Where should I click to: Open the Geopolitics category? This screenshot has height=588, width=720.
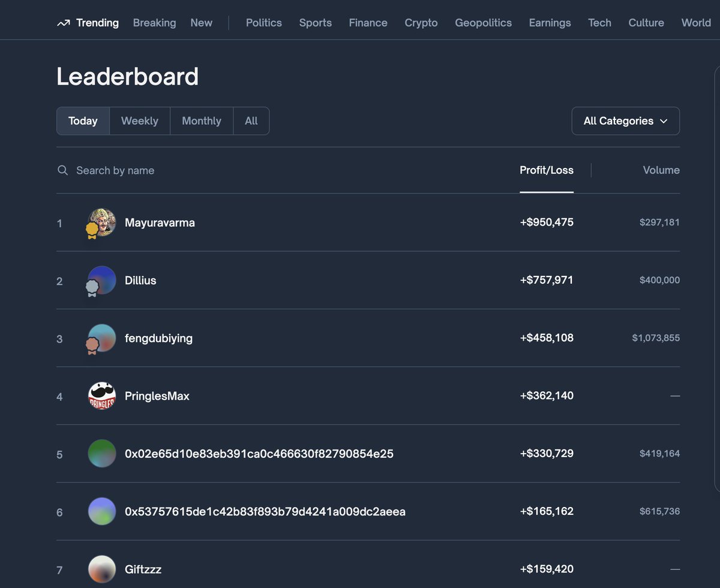tap(484, 23)
